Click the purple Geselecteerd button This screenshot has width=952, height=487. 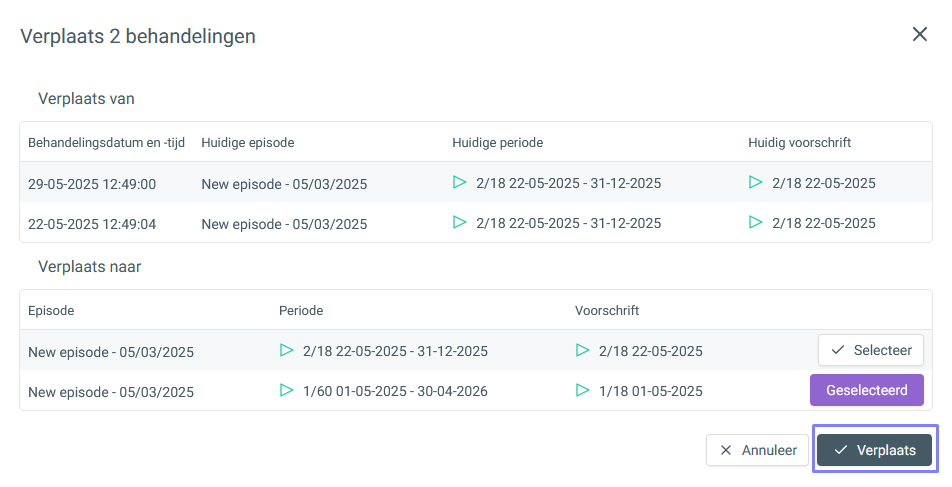pyautogui.click(x=866, y=390)
